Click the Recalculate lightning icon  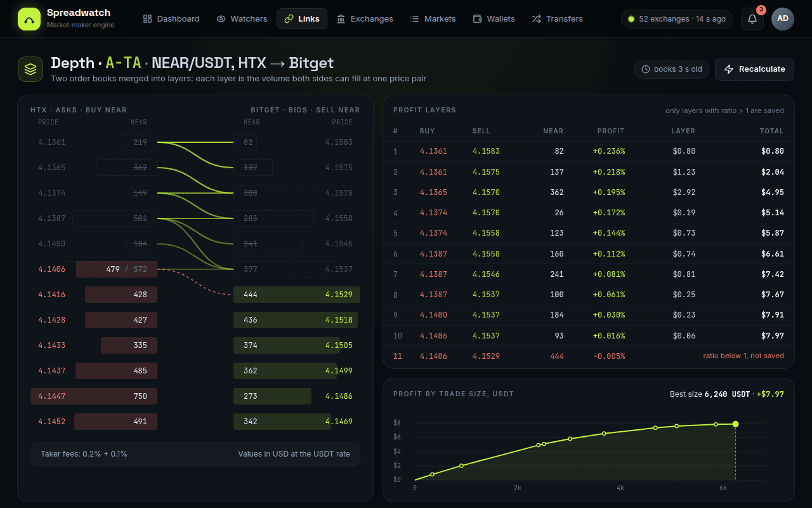729,69
